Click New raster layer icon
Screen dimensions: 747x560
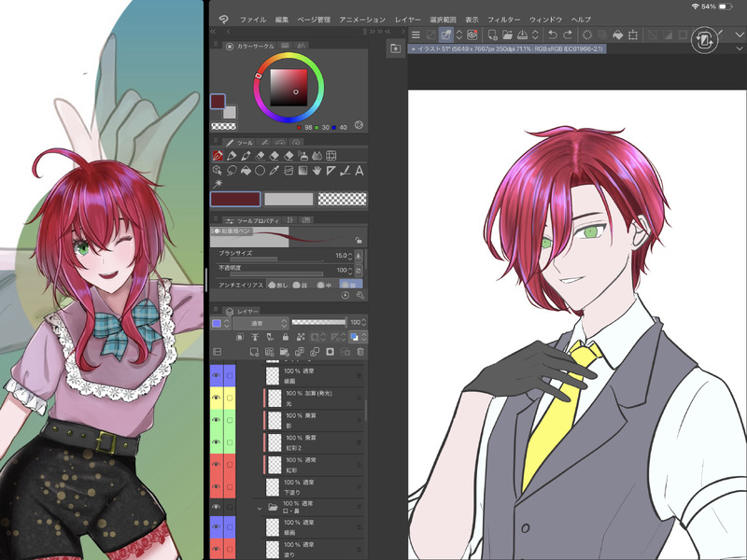pyautogui.click(x=254, y=352)
